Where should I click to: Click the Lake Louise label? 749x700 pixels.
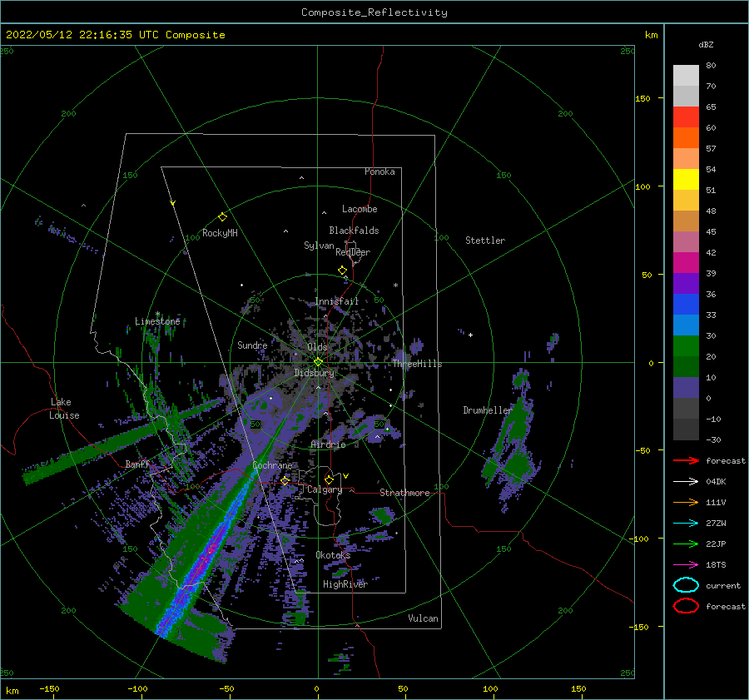tap(65, 409)
